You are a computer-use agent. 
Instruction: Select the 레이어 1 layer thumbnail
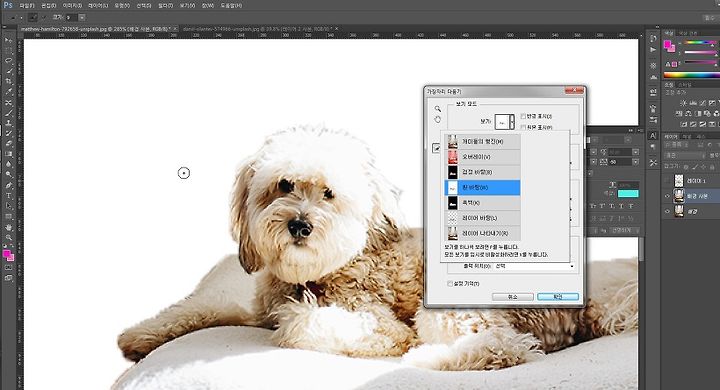coord(679,181)
